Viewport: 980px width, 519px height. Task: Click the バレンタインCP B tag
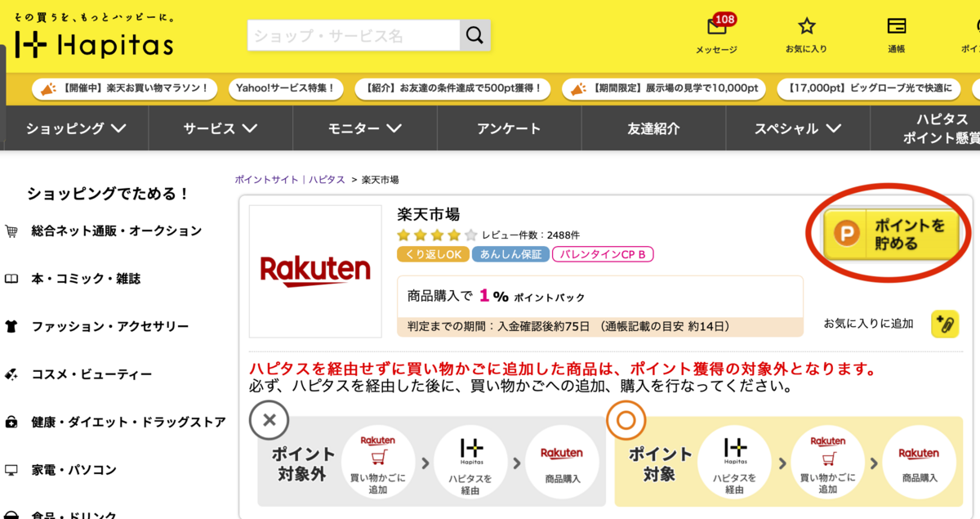(x=603, y=254)
